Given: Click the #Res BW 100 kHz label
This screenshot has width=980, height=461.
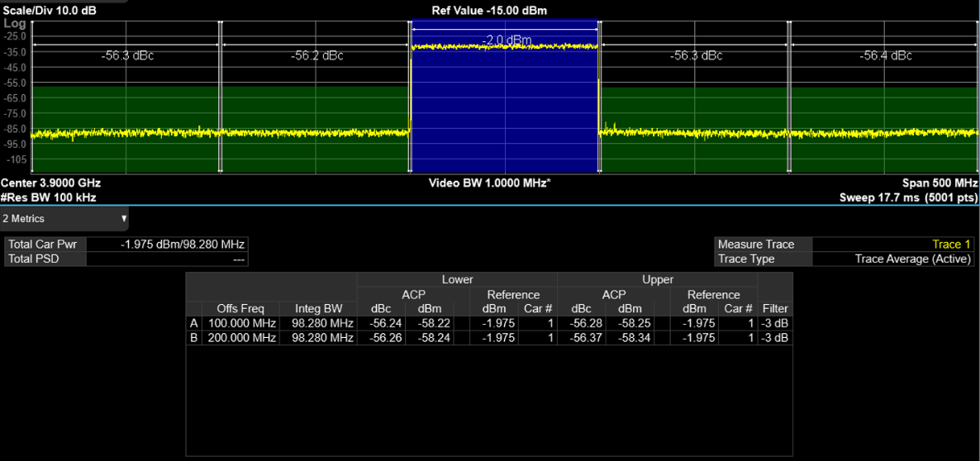Looking at the screenshot, I should pos(49,197).
